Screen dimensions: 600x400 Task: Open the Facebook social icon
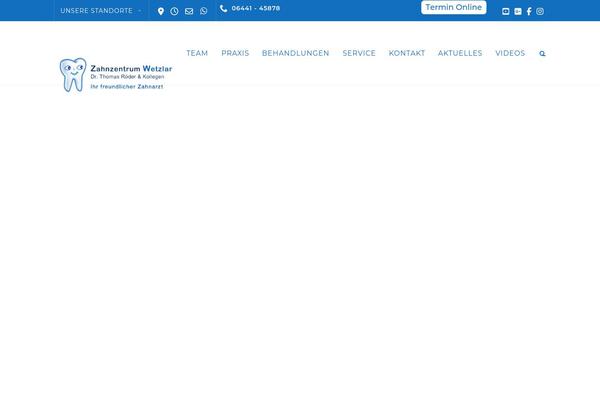pos(529,11)
